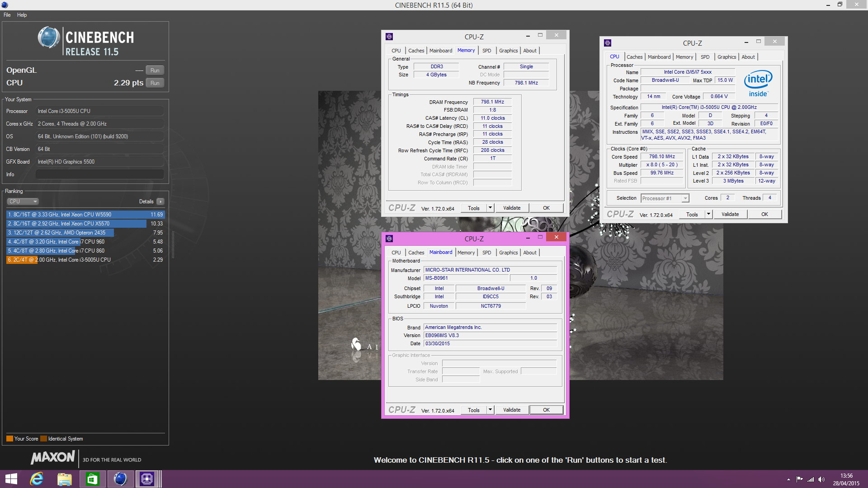Select the Core i7 960 ranking entry

point(85,242)
